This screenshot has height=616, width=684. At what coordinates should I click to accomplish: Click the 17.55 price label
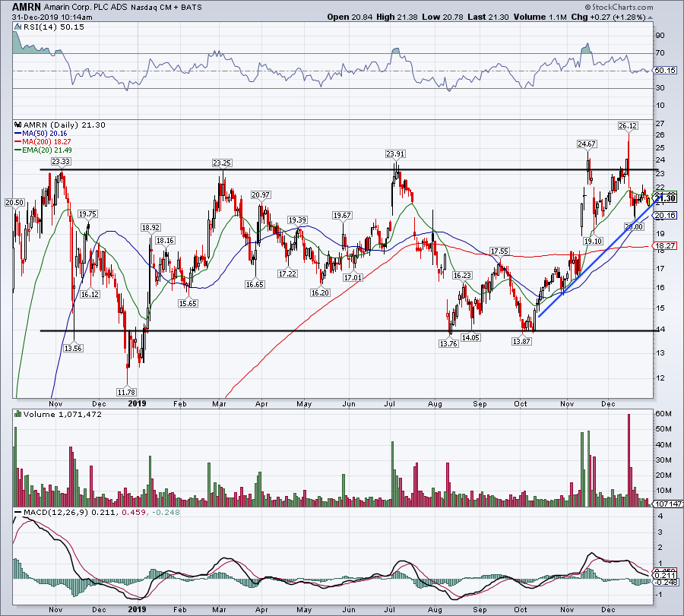point(499,251)
